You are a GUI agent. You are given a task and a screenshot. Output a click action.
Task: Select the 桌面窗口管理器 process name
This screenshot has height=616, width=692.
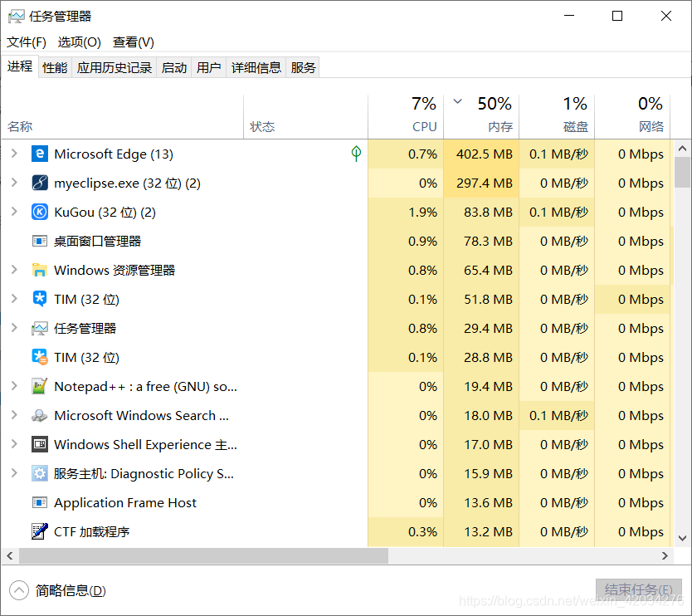(x=98, y=241)
